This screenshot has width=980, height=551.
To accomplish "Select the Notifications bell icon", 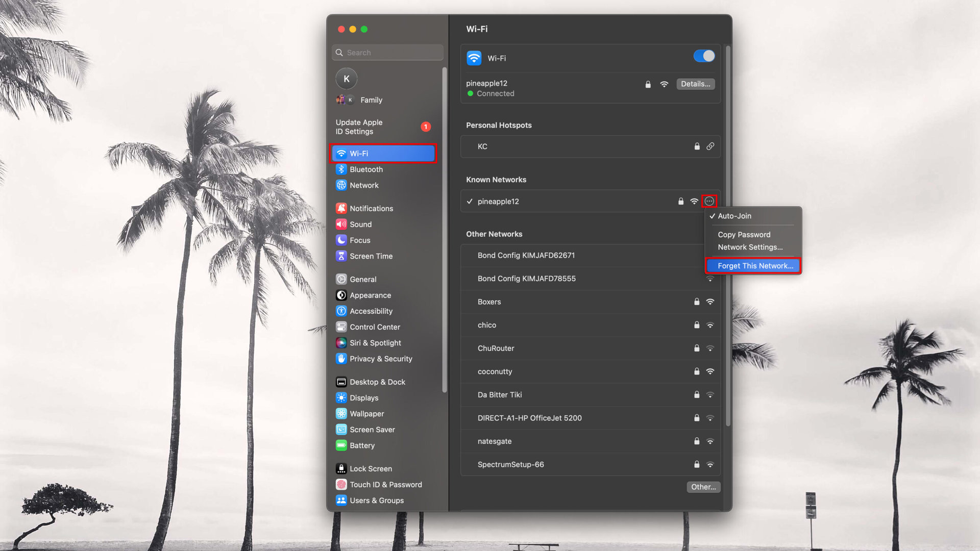I will click(x=341, y=208).
